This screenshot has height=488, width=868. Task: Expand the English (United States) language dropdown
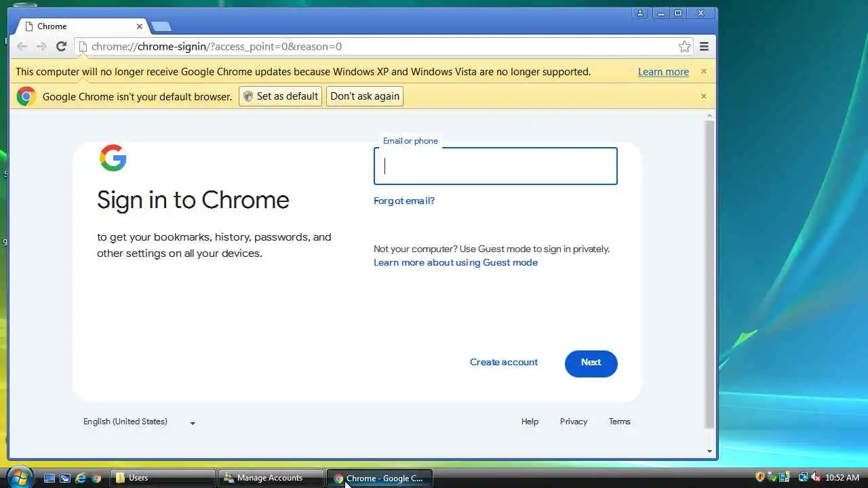pos(140,422)
